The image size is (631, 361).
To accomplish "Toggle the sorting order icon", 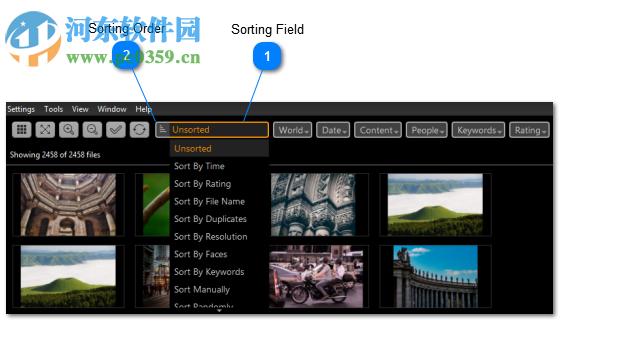I will pyautogui.click(x=163, y=130).
